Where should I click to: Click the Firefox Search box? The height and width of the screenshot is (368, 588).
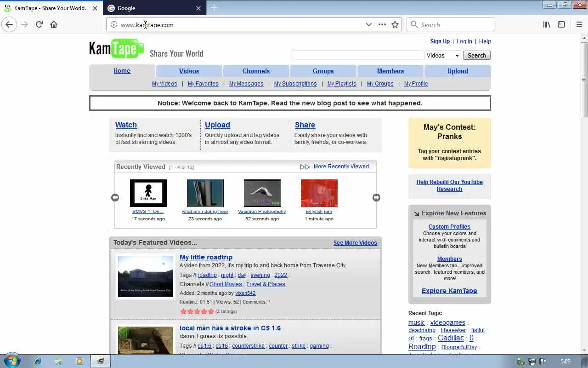pos(450,24)
